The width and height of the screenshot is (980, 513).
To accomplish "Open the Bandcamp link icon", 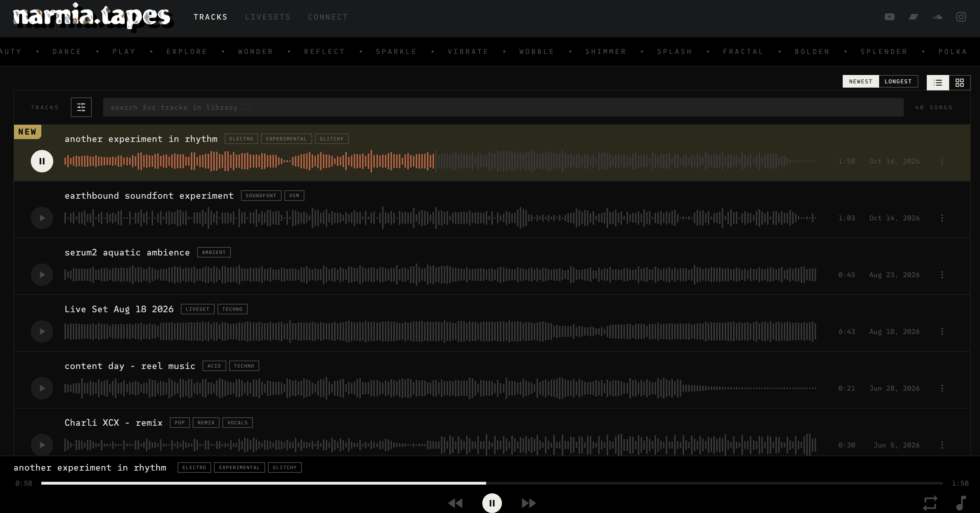I will pyautogui.click(x=913, y=17).
